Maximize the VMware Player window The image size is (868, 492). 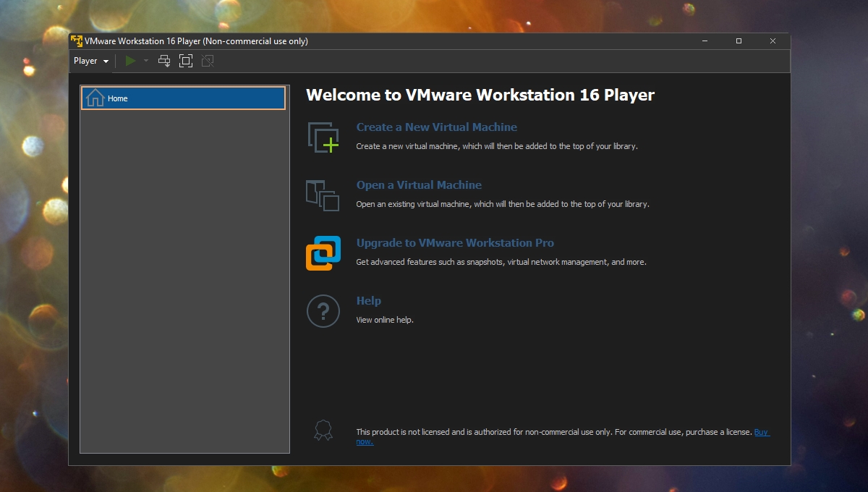coord(739,41)
